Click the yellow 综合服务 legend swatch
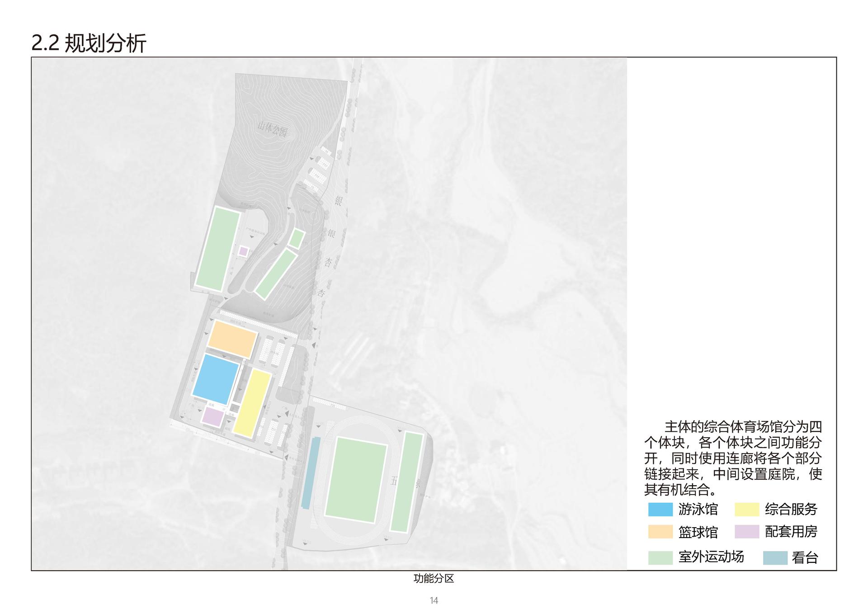 [x=747, y=509]
